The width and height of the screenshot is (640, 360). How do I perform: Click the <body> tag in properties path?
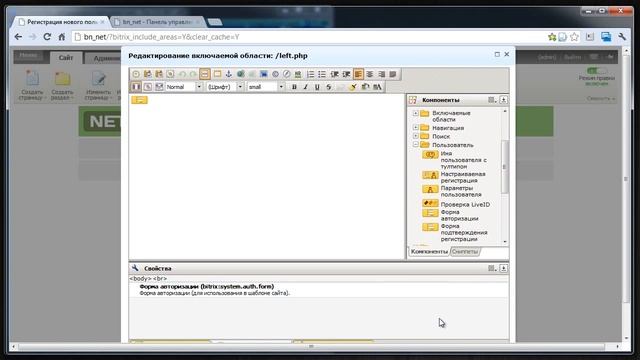click(140, 278)
